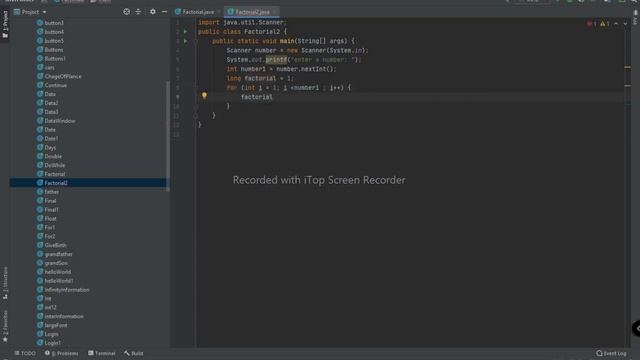
Task: Click 'import java.util.Scanner' line
Action: click(242, 22)
